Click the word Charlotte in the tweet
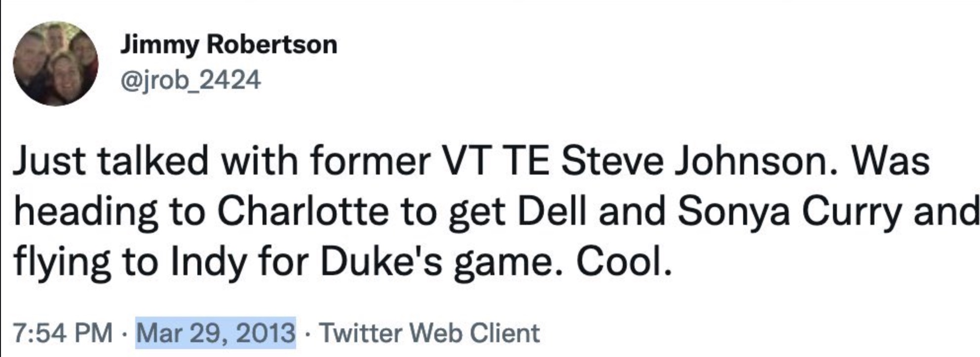Viewport: 980px width, 357px height. 302,212
